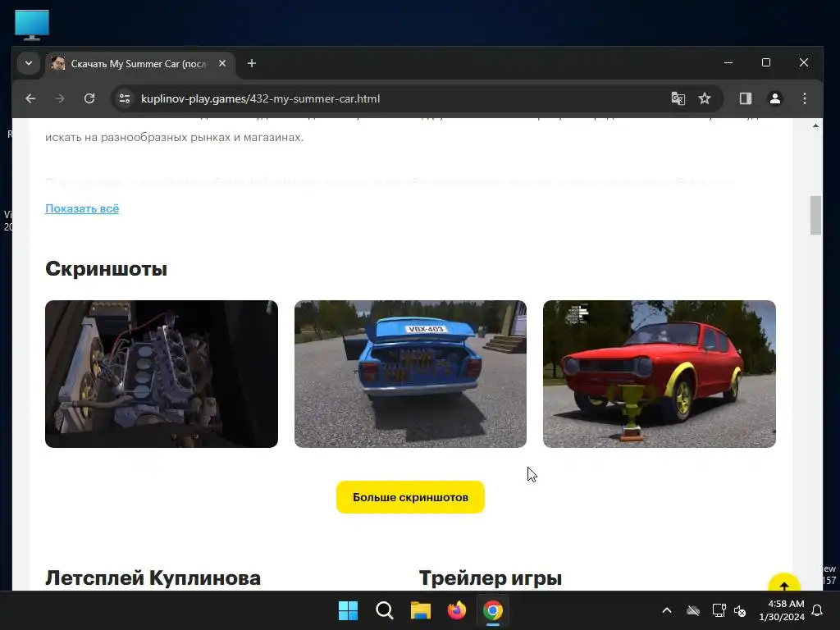
Task: Open the engine screenshot thumbnail
Action: 162,374
